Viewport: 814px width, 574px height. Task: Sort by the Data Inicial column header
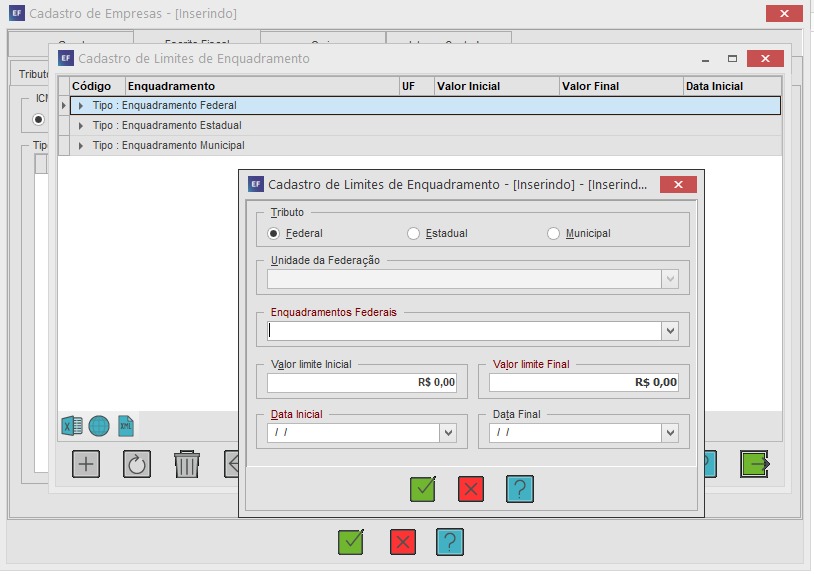[x=732, y=86]
